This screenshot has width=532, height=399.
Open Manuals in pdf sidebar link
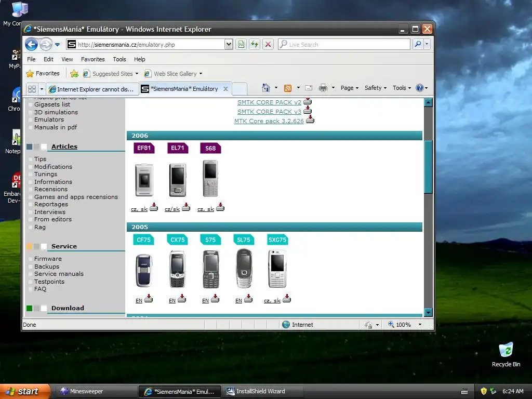click(x=55, y=128)
